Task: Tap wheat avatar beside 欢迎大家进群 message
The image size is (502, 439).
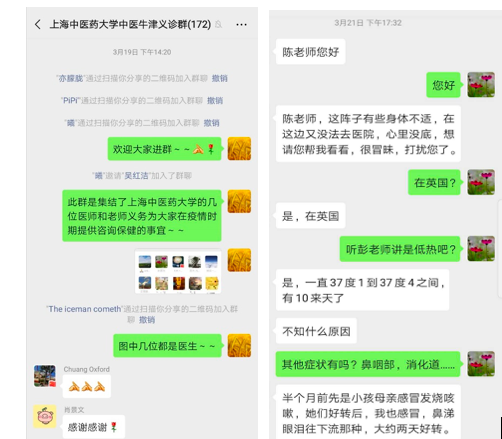Action: (x=239, y=149)
